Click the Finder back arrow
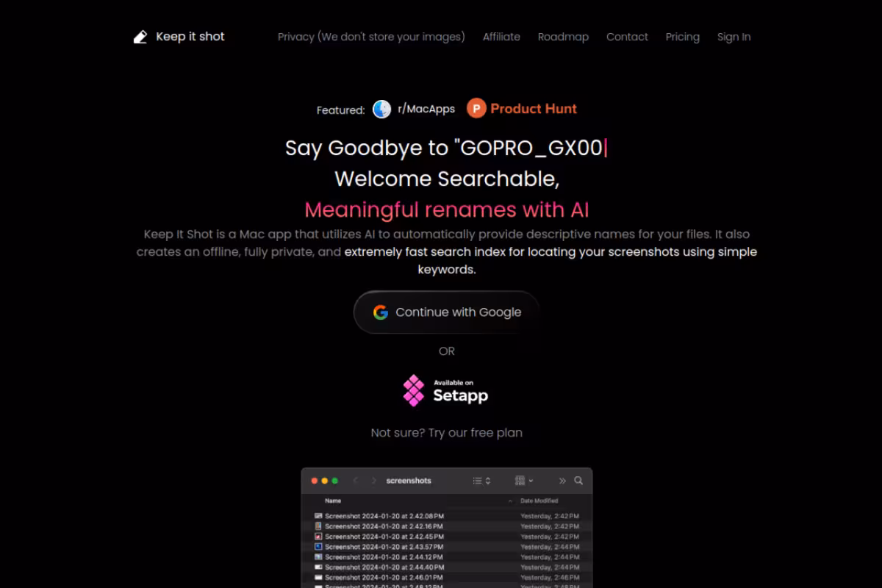This screenshot has height=588, width=882. tap(356, 481)
